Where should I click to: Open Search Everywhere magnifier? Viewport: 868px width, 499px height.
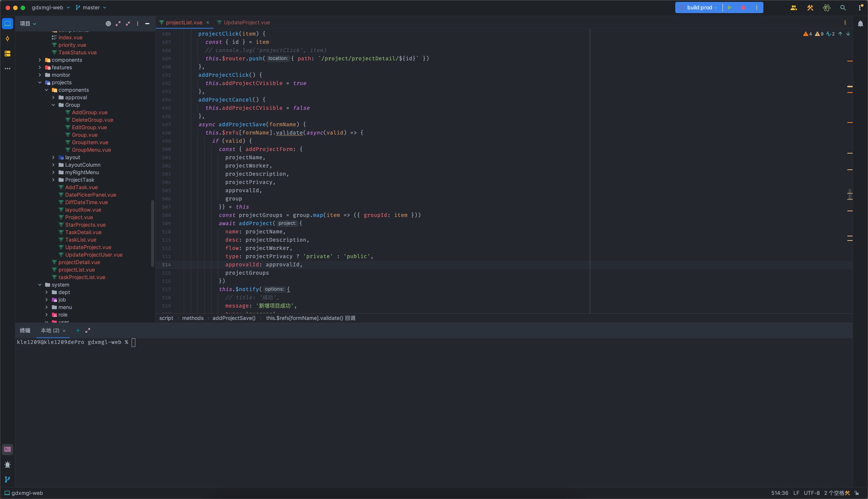click(x=843, y=7)
